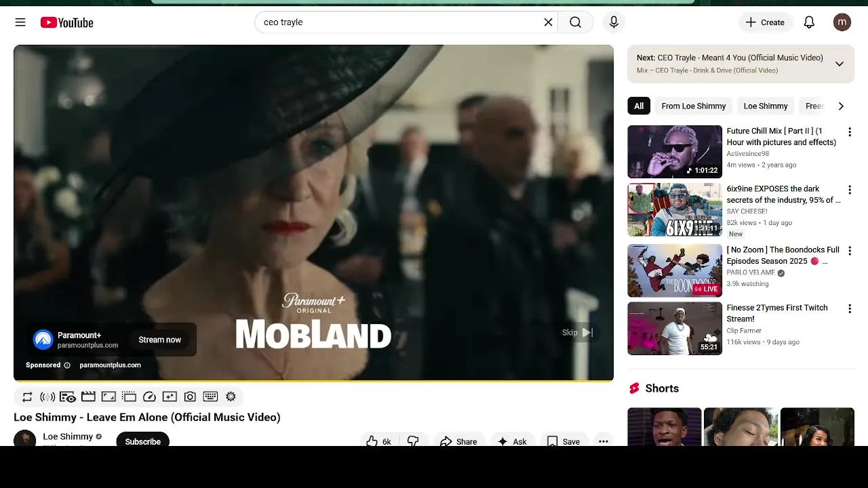Screen dimensions: 868x488
Task: Select From Loe Shimmy chip
Action: 693,106
